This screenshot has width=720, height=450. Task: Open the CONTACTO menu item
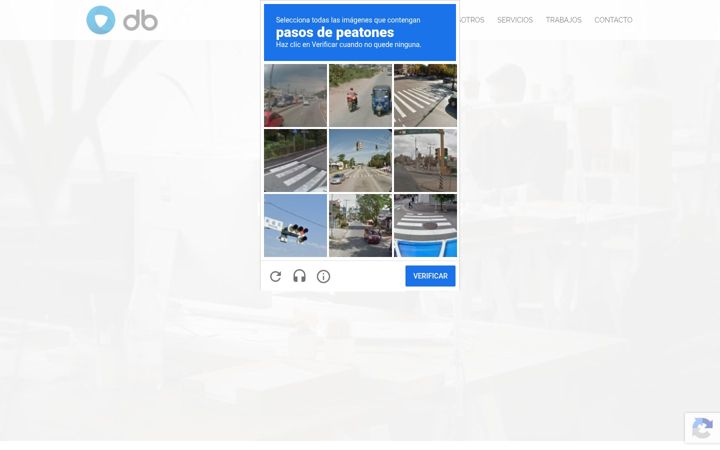pyautogui.click(x=613, y=20)
